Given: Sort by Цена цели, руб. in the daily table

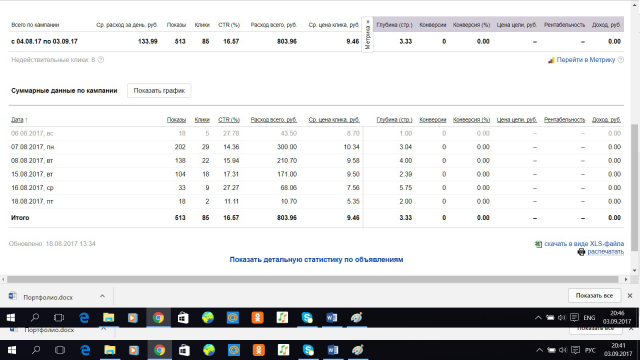Looking at the screenshot, I should tap(517, 120).
